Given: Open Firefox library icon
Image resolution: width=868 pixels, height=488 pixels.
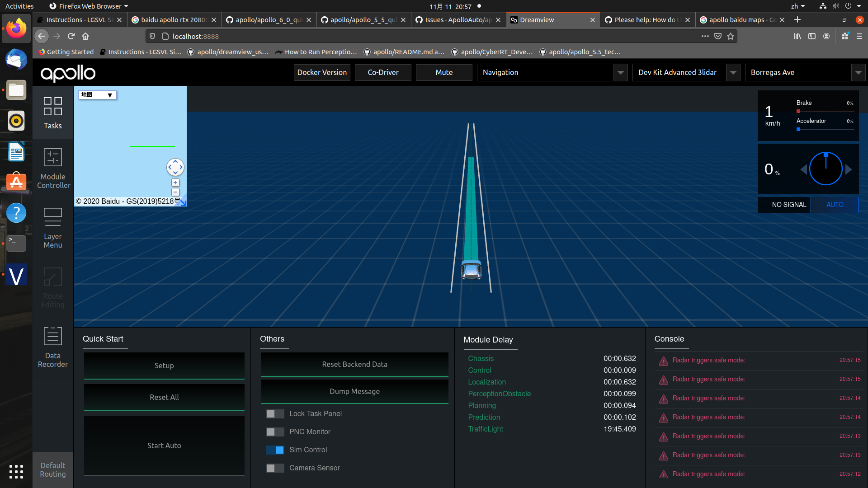Looking at the screenshot, I should click(797, 36).
